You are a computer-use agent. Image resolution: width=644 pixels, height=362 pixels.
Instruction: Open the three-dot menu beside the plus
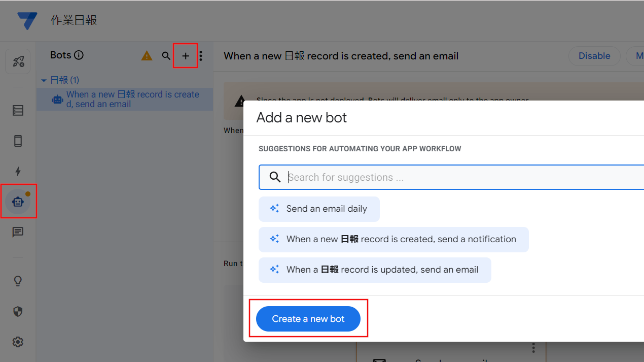pyautogui.click(x=201, y=56)
